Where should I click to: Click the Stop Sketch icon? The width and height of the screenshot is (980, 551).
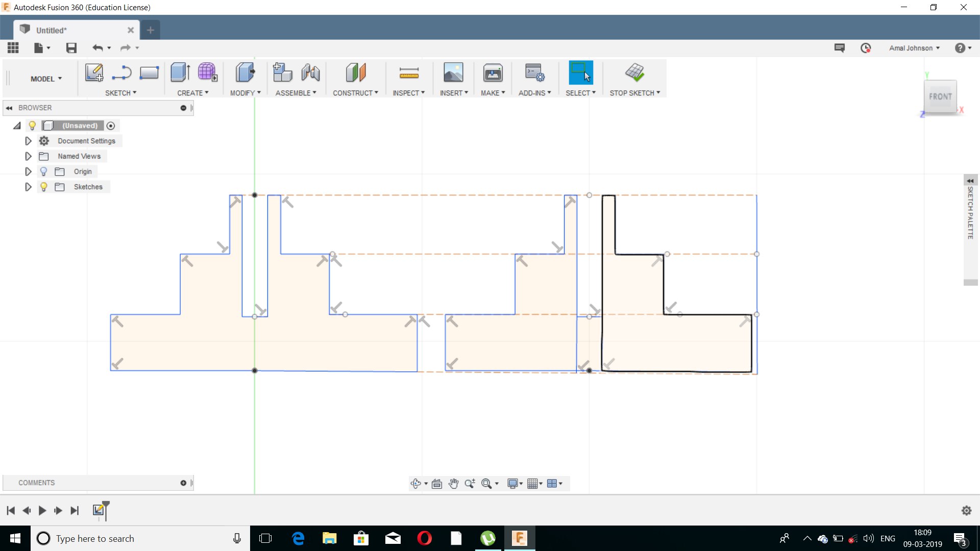point(634,72)
